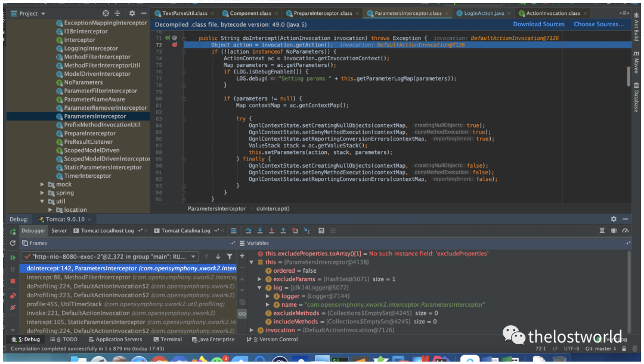Open the Evaluate Expression calculator icon

[x=321, y=231]
